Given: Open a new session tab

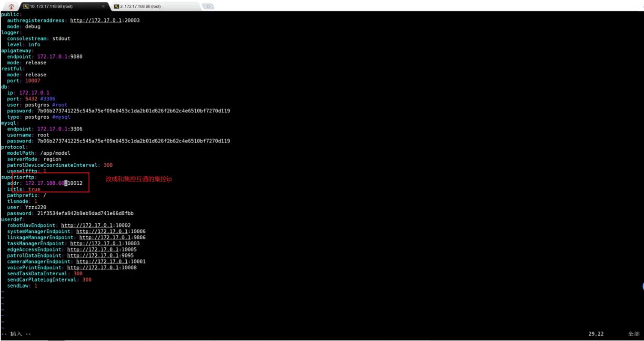Looking at the screenshot, I should point(208,7).
